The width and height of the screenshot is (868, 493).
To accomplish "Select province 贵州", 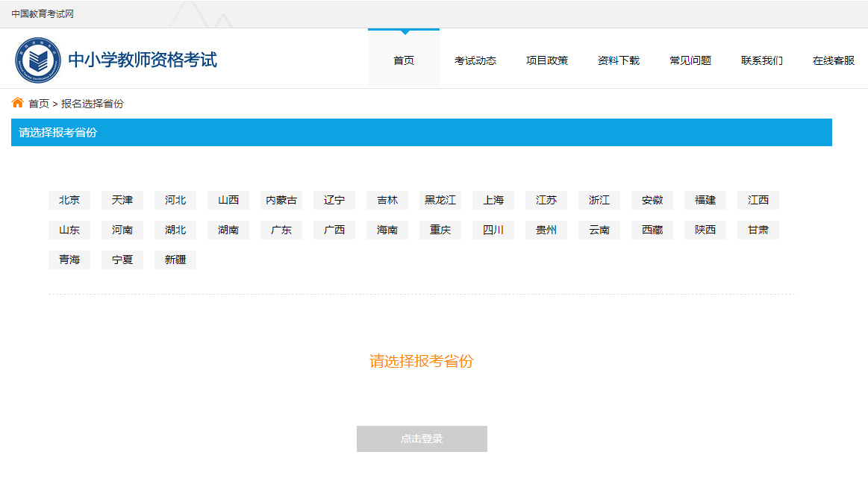I will point(546,230).
